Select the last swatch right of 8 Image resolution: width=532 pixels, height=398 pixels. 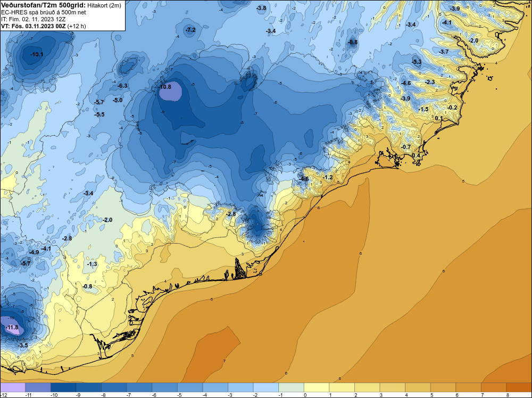(519, 387)
